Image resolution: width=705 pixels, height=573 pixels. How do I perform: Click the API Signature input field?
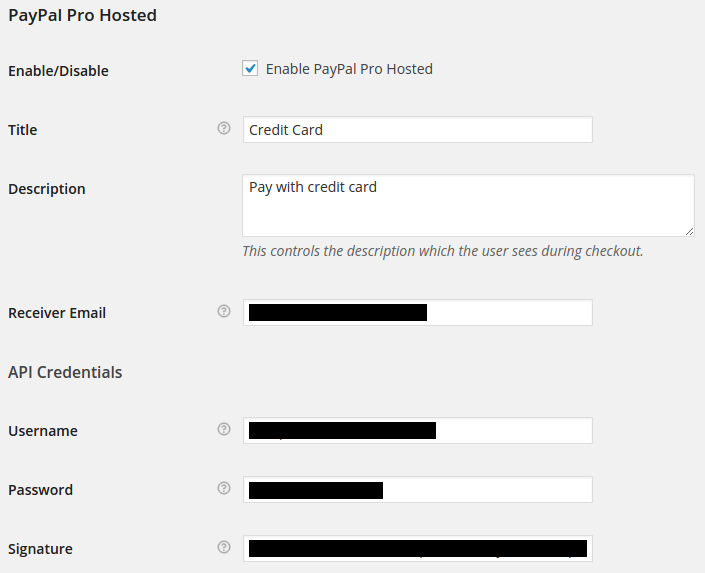pos(418,548)
